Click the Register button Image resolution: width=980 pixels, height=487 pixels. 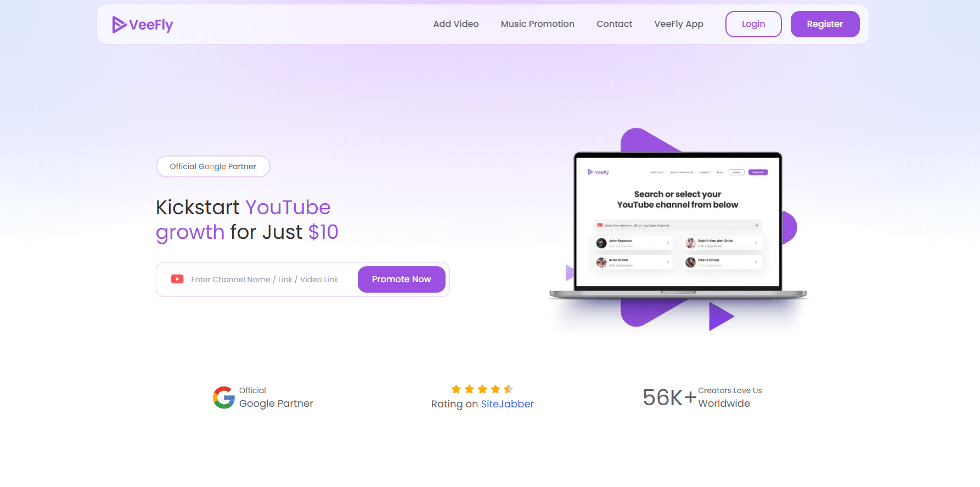coord(825,24)
